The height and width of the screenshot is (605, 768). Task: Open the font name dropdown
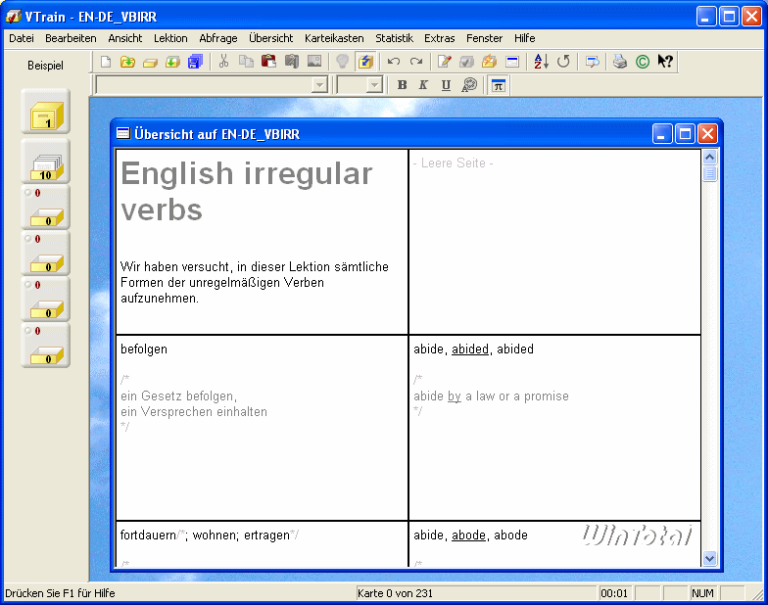(319, 85)
